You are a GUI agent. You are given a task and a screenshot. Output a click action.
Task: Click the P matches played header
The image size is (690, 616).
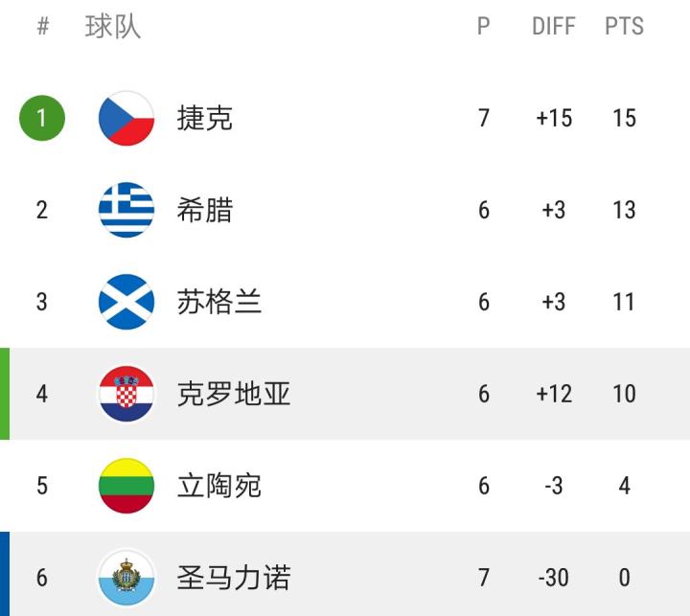point(484,27)
